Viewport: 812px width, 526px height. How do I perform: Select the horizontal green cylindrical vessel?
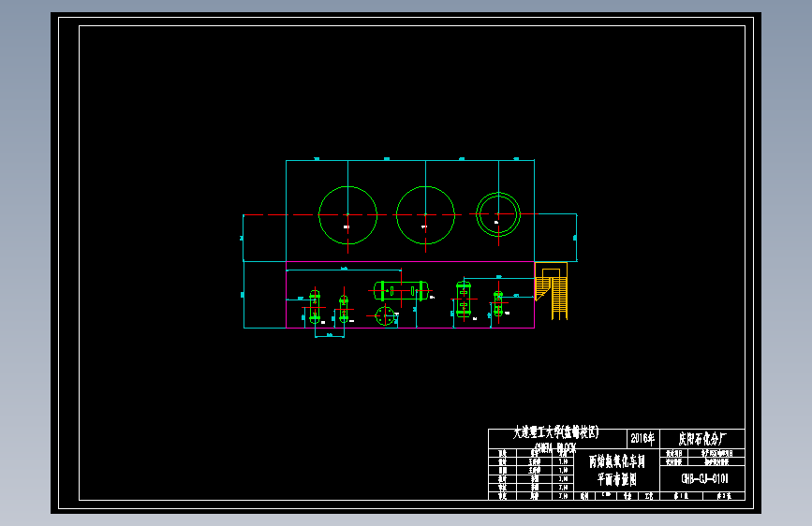401,291
